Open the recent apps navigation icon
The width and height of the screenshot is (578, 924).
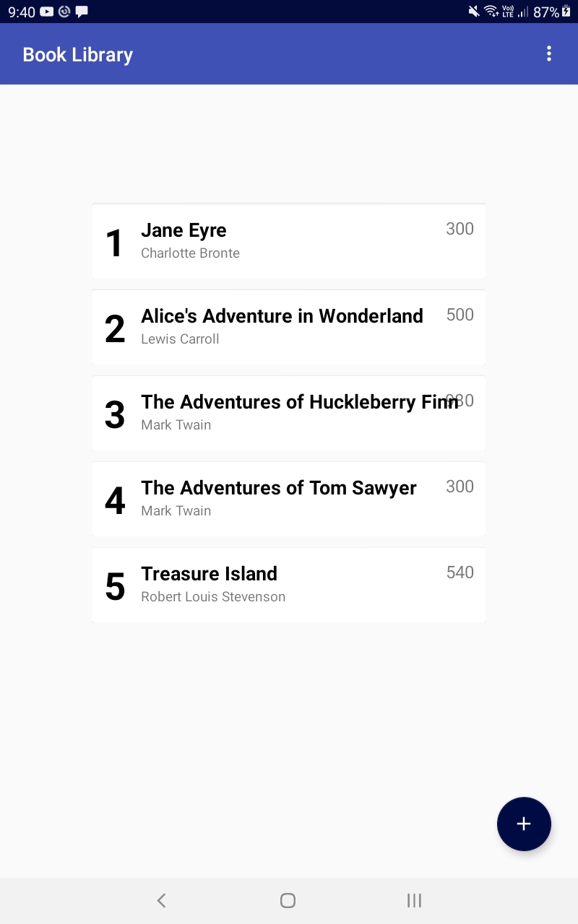tap(414, 900)
